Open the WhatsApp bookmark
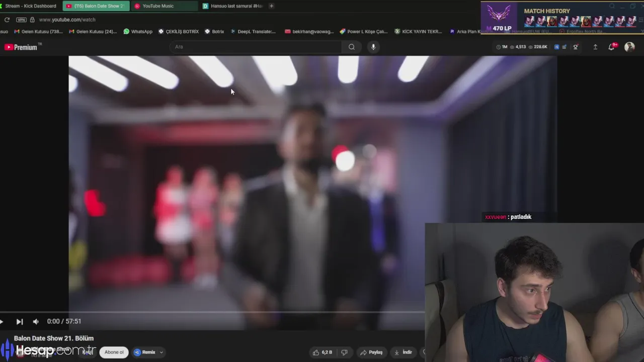This screenshot has height=362, width=644. (138, 32)
